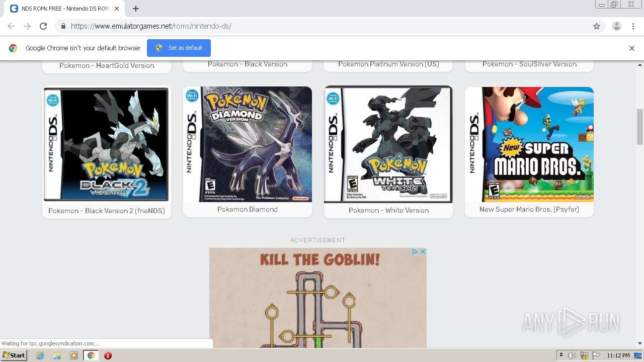Open the Action Center flag tray icon
Screen dimensions: 644x362
[x=596, y=355]
